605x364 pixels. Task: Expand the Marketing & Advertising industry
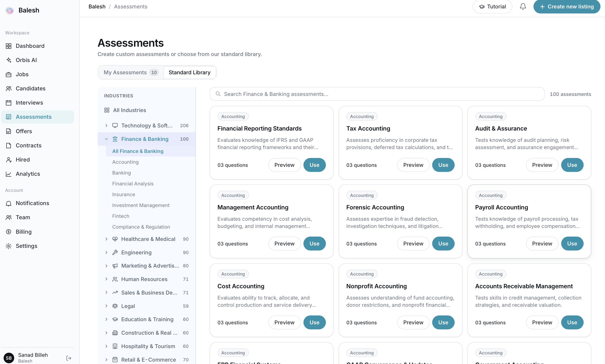pos(106,266)
